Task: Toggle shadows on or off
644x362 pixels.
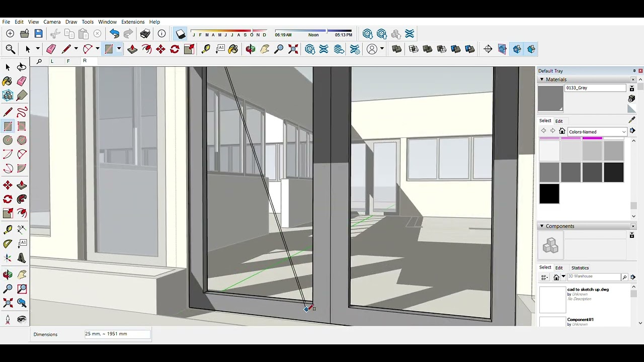Action: click(181, 34)
